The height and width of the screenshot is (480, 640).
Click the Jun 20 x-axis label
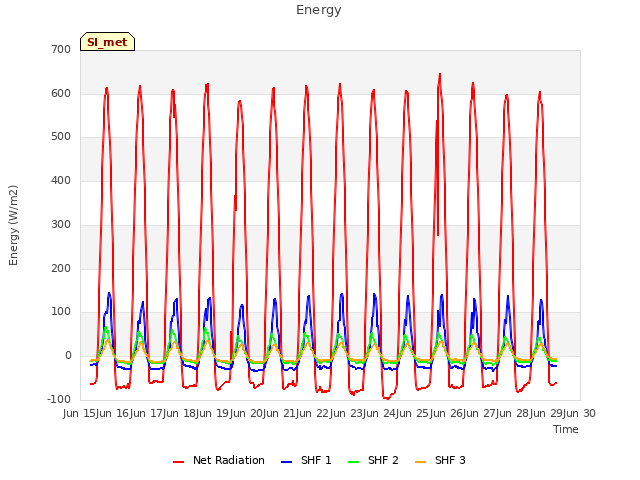pos(247,413)
